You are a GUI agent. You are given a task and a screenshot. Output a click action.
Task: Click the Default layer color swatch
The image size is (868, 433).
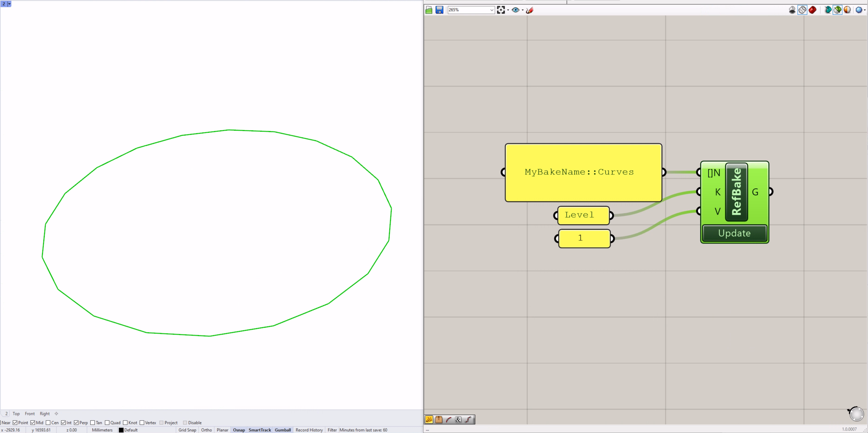coord(121,430)
